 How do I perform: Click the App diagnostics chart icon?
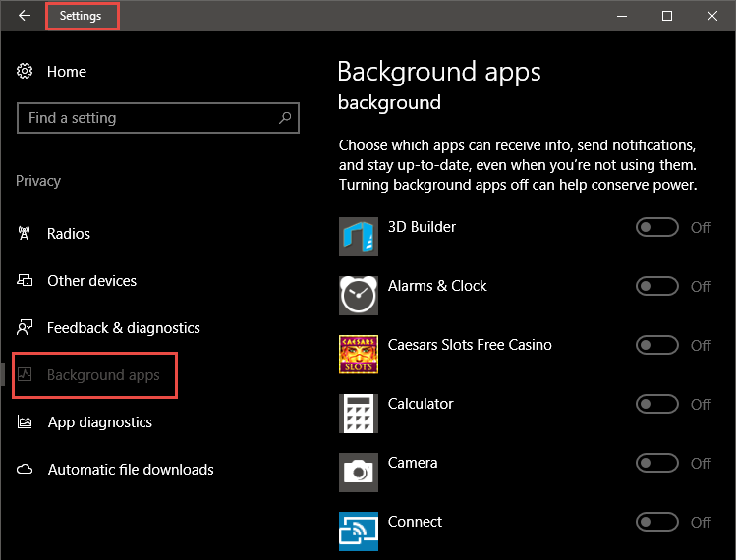click(x=25, y=422)
